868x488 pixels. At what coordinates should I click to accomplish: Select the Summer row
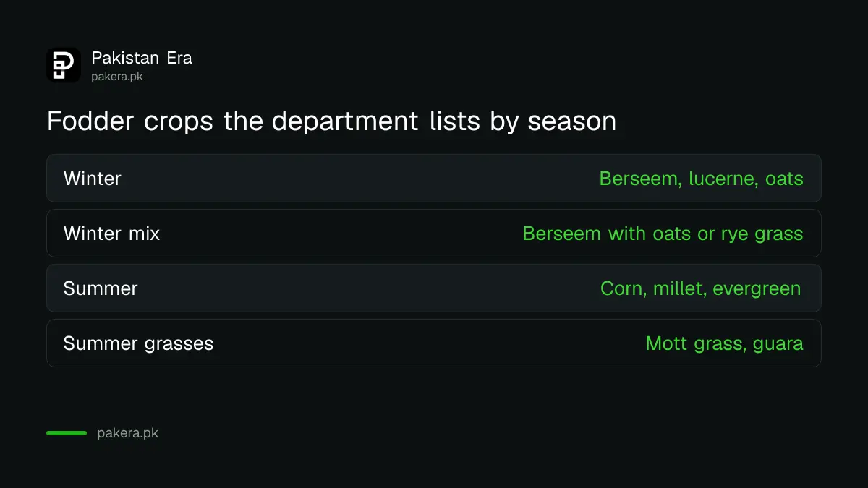coord(434,288)
